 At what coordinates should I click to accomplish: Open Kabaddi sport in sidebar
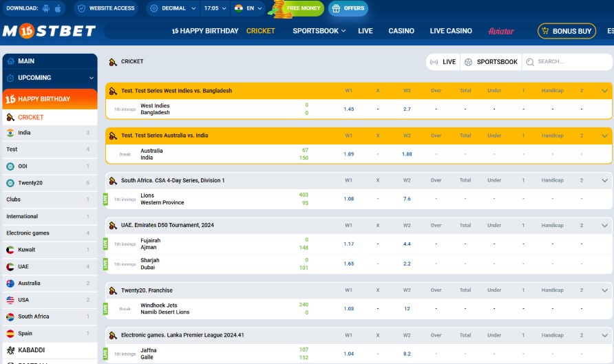(50, 350)
